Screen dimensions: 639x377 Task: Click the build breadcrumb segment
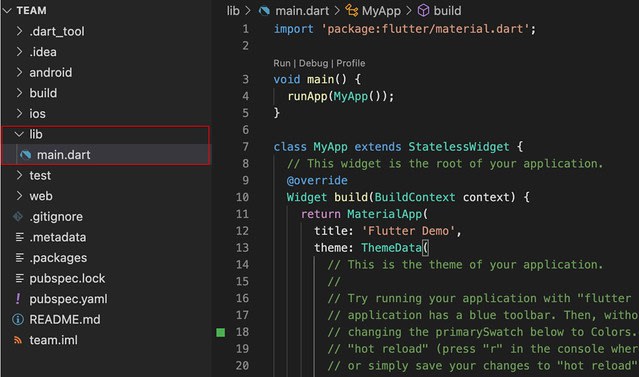[447, 11]
